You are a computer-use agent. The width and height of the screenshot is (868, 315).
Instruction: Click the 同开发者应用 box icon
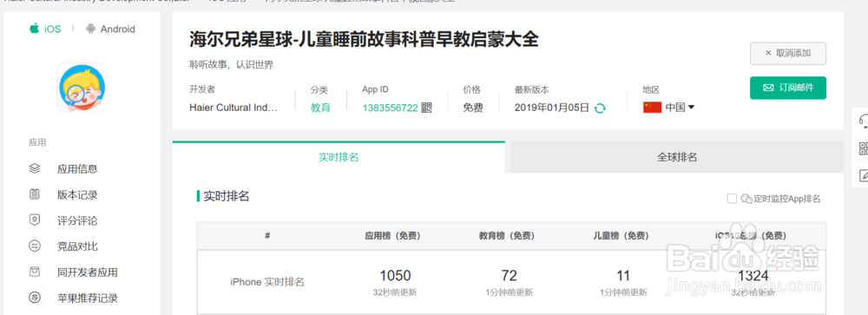coord(35,272)
